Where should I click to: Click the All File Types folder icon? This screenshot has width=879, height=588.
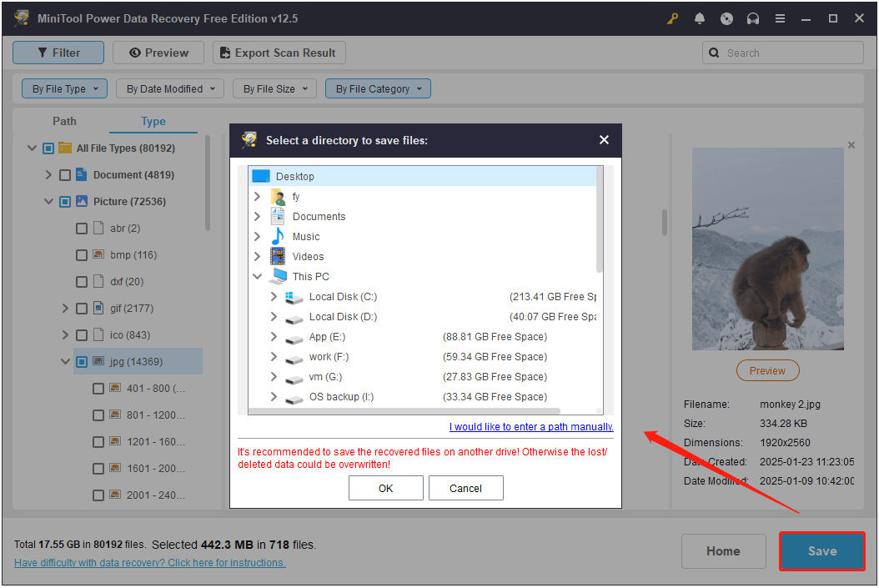[x=65, y=148]
